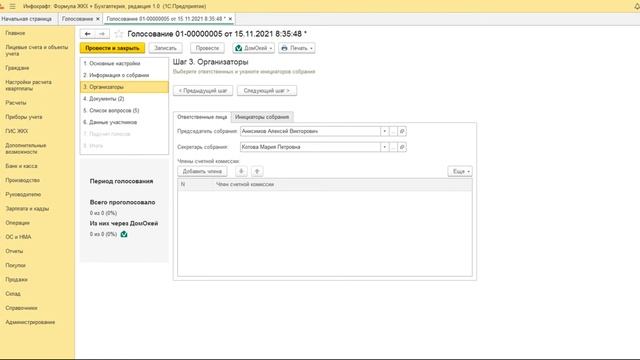640x360 pixels.
Task: Move commission member down with arrow icon
Action: pos(241,171)
